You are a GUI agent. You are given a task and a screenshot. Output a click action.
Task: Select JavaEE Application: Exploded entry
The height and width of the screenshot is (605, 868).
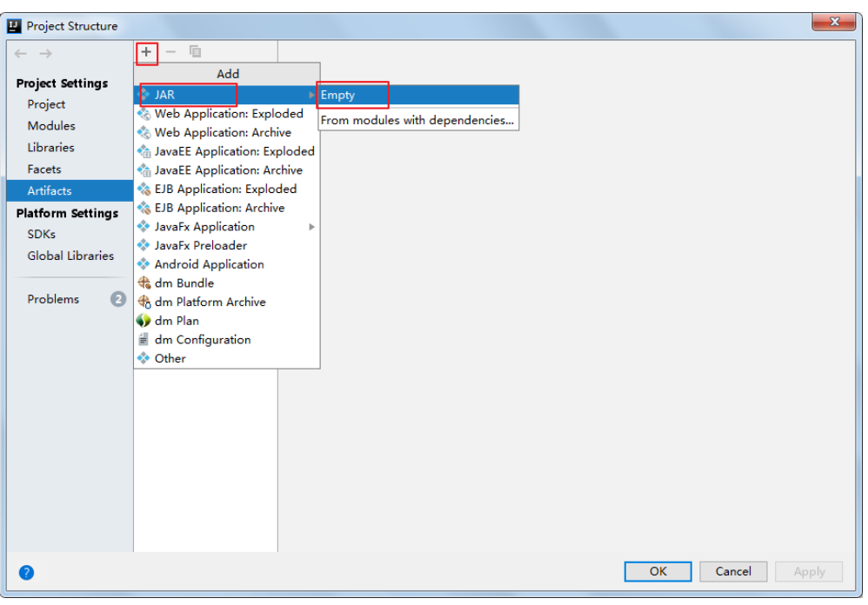227,151
